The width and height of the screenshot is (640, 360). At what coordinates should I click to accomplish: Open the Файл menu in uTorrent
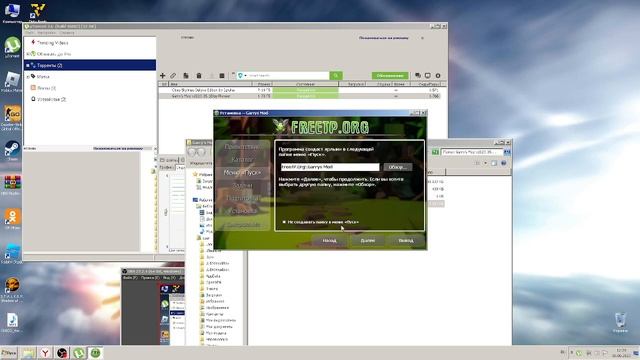29,33
